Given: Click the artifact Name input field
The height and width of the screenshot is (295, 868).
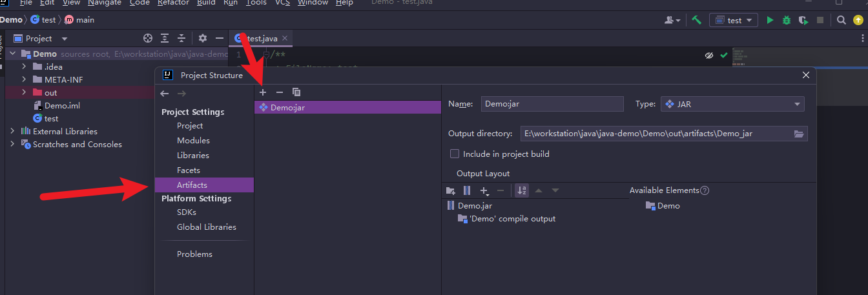Looking at the screenshot, I should [x=552, y=104].
